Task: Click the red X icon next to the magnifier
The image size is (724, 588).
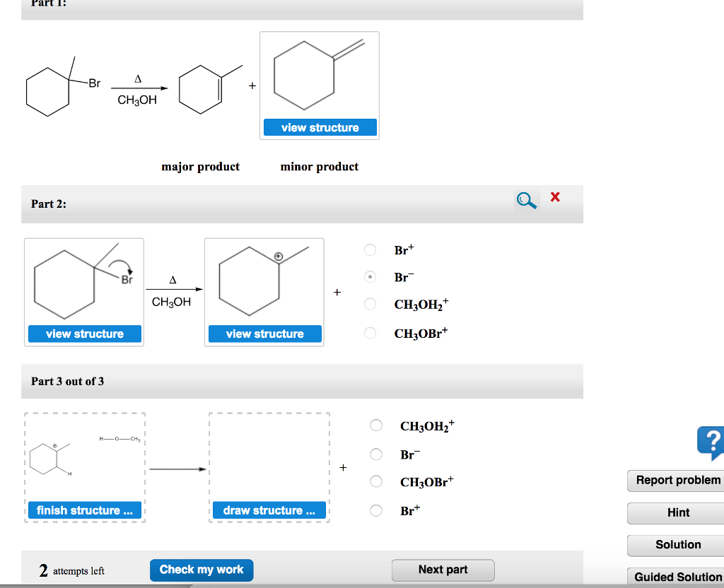Action: (x=554, y=198)
